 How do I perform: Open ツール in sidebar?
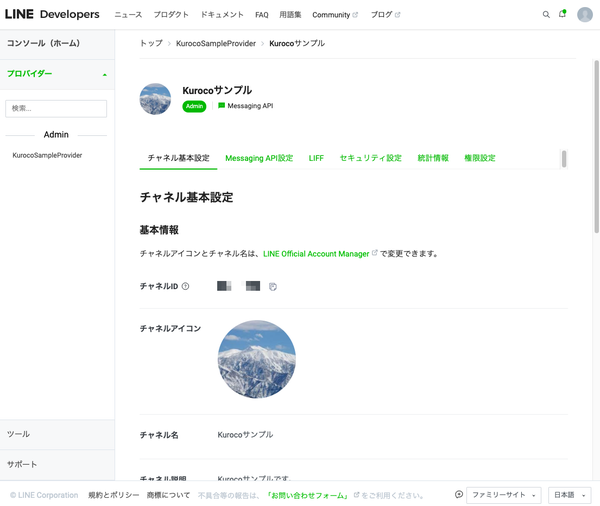pyautogui.click(x=57, y=434)
